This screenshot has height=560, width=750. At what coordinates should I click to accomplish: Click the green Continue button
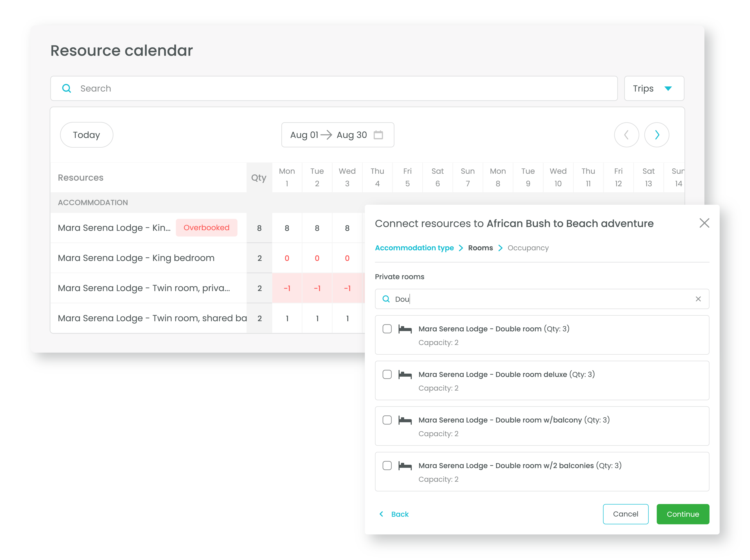pyautogui.click(x=683, y=514)
